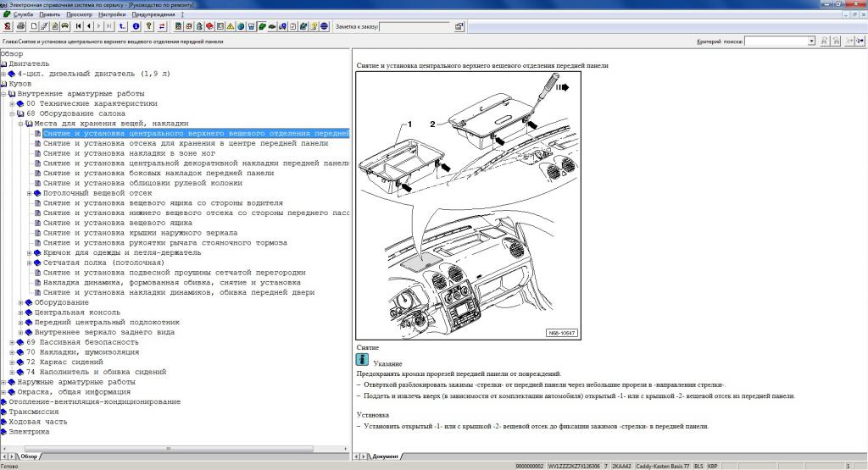
Task: Select Снятие и установка облицовки рулевой колонки
Action: point(142,183)
